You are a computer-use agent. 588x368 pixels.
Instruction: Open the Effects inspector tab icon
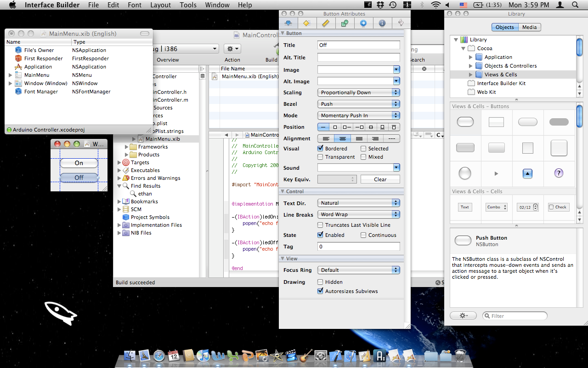pos(307,23)
